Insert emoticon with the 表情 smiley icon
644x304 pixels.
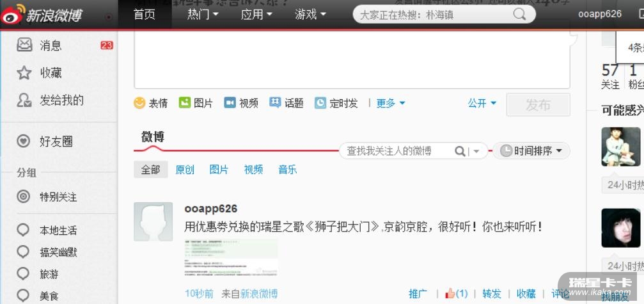coord(139,102)
